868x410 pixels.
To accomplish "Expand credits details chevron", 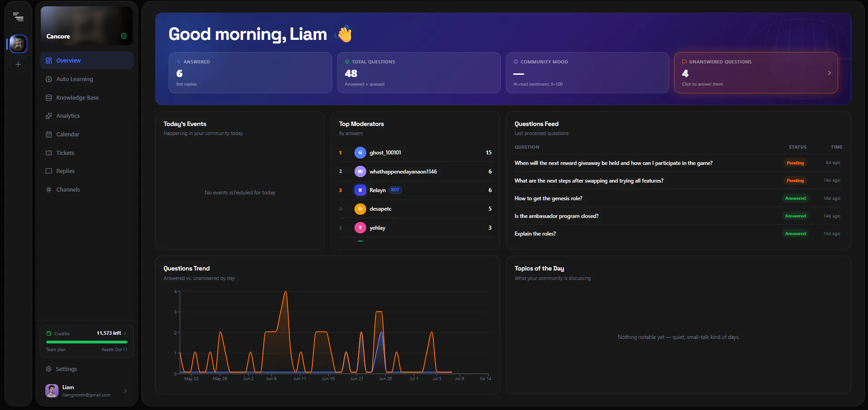I will pyautogui.click(x=125, y=333).
